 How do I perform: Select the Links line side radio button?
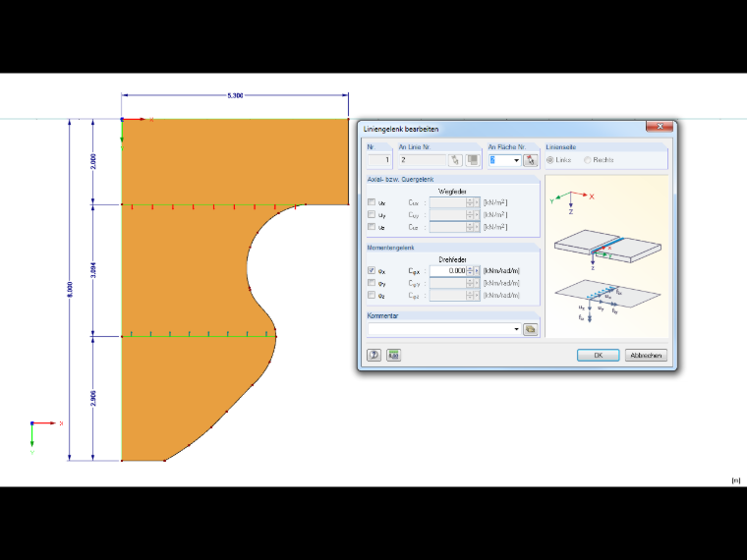(550, 160)
